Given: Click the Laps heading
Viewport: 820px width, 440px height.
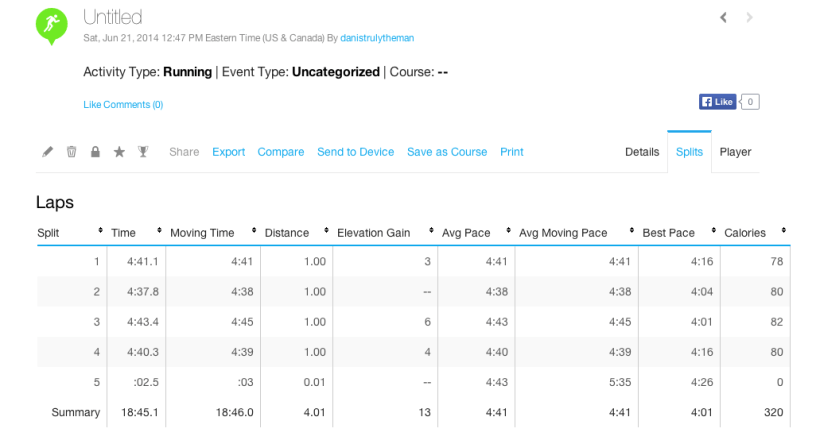Looking at the screenshot, I should pyautogui.click(x=55, y=202).
